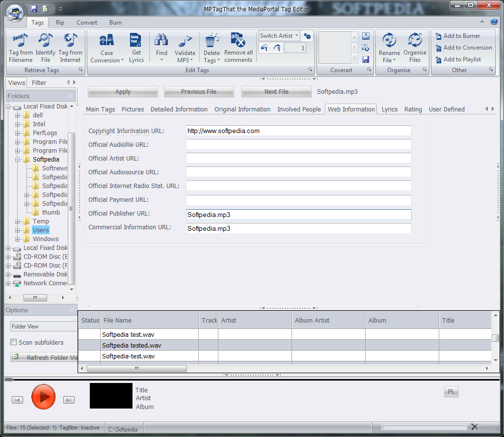Open the Switch Artist dropdown

[279, 36]
